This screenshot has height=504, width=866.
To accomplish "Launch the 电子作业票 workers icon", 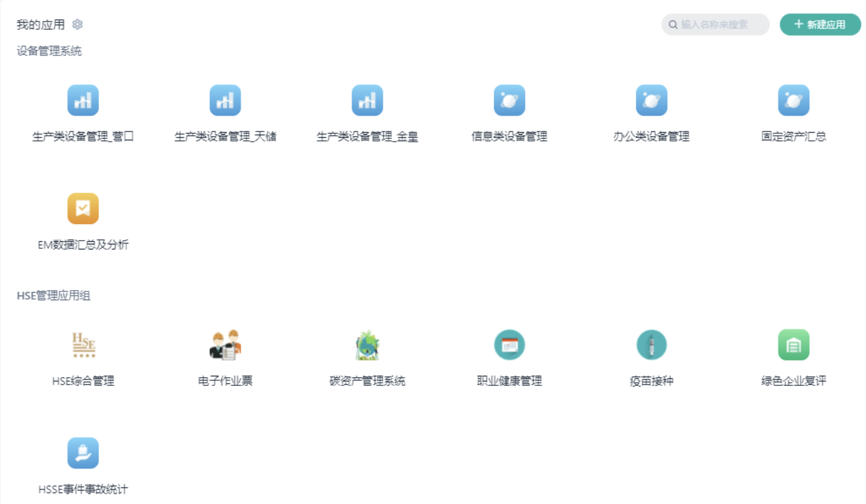I will click(x=225, y=345).
